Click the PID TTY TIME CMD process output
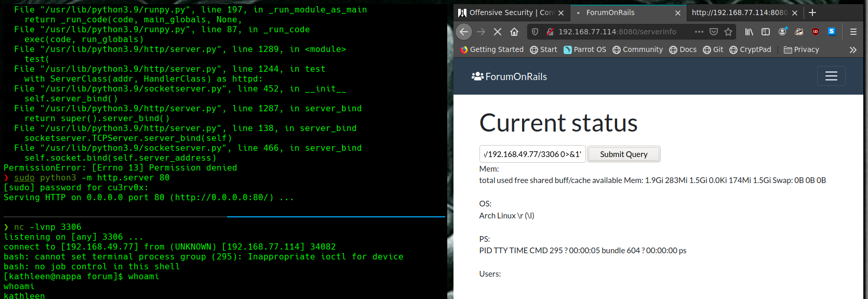The image size is (868, 299). (x=583, y=251)
